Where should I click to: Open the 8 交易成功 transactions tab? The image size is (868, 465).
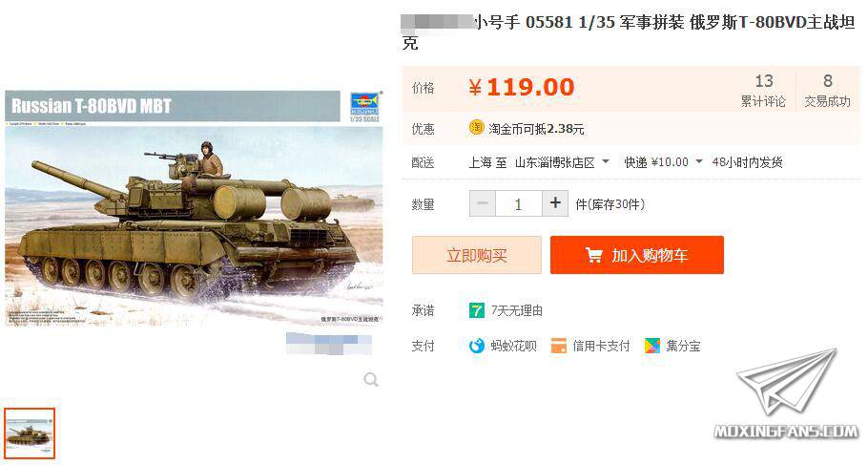[x=828, y=90]
